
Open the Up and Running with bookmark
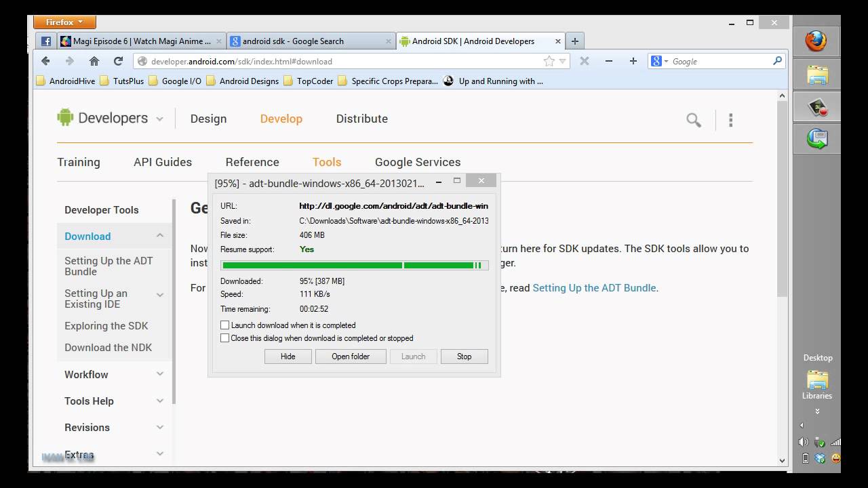pos(493,81)
